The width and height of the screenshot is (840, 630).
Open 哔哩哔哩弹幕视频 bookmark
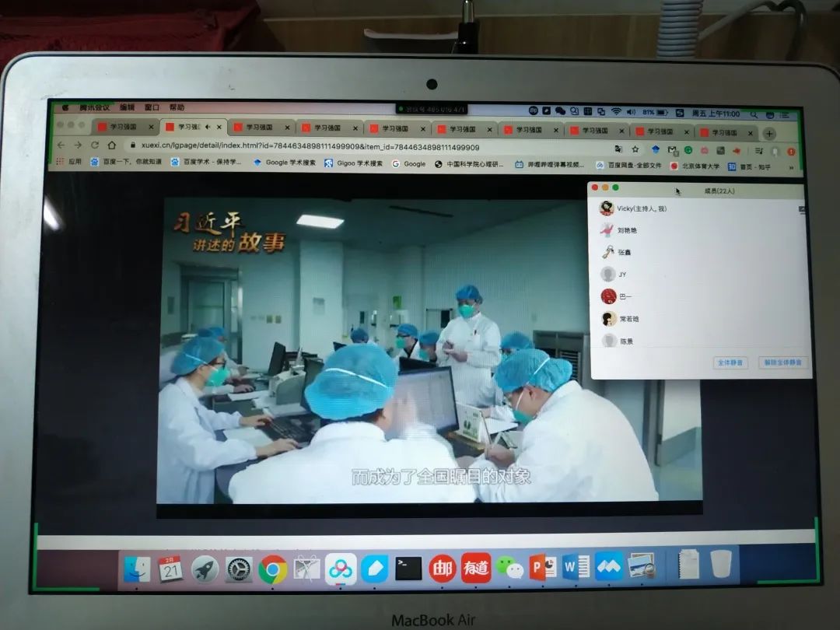pos(549,164)
